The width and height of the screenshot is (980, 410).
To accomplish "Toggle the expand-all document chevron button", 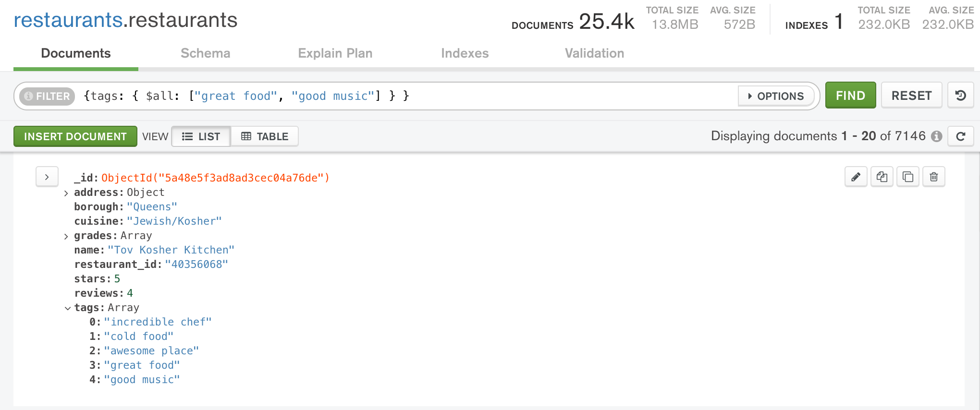I will (47, 177).
